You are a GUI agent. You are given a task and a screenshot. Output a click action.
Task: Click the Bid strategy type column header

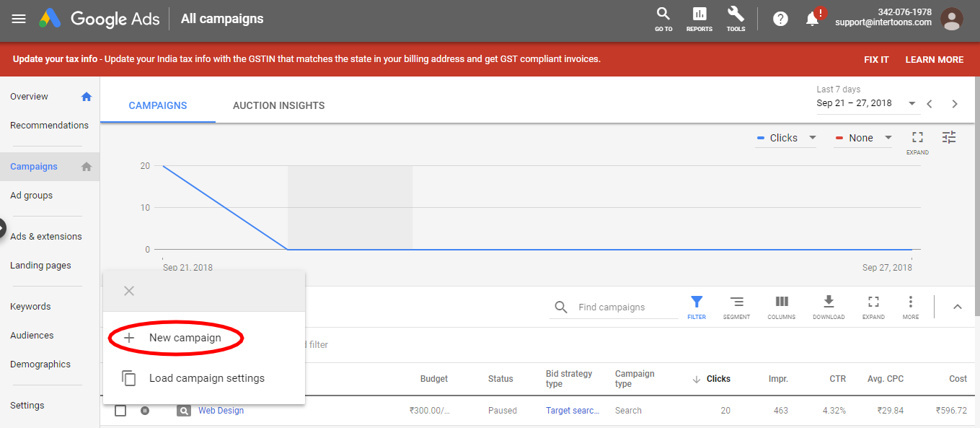569,379
